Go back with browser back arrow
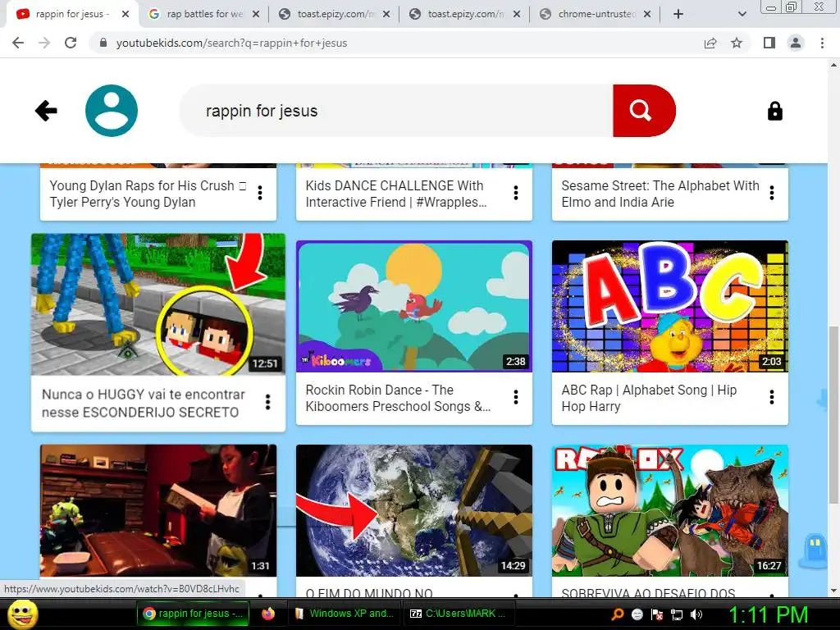Image resolution: width=840 pixels, height=630 pixels. click(18, 43)
